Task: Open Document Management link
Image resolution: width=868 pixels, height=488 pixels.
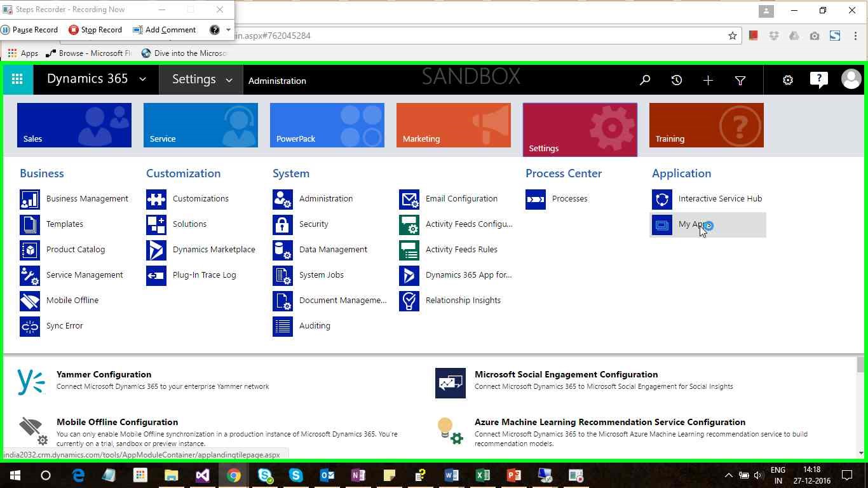Action: tap(343, 301)
